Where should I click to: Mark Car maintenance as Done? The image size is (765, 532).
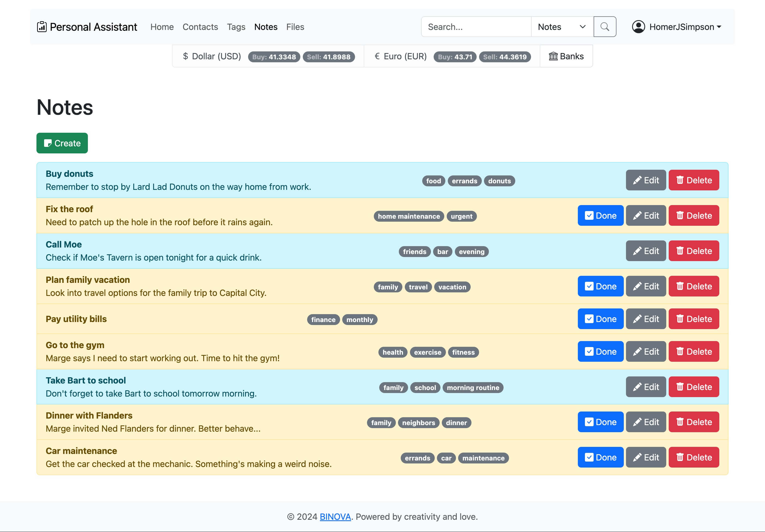600,457
